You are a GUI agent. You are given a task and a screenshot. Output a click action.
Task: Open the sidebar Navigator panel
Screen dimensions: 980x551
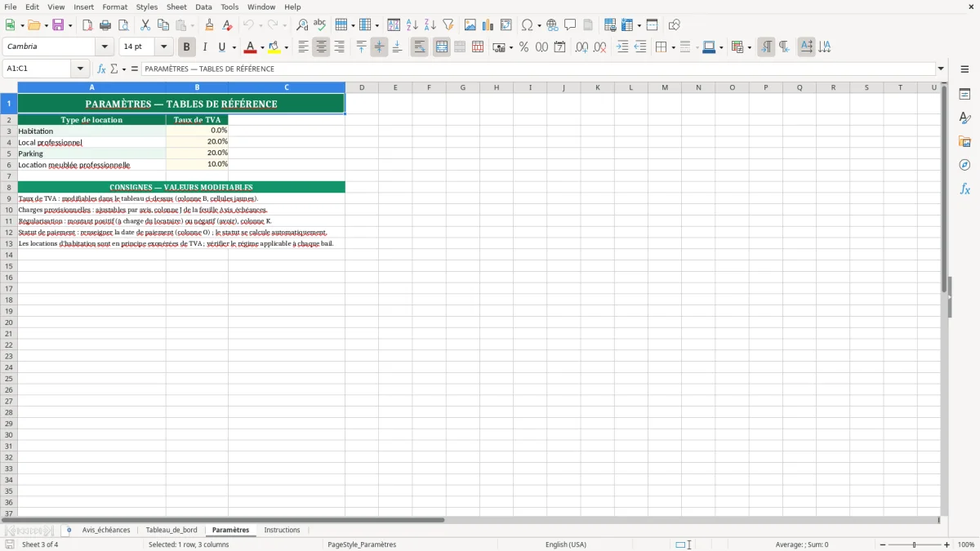[964, 165]
